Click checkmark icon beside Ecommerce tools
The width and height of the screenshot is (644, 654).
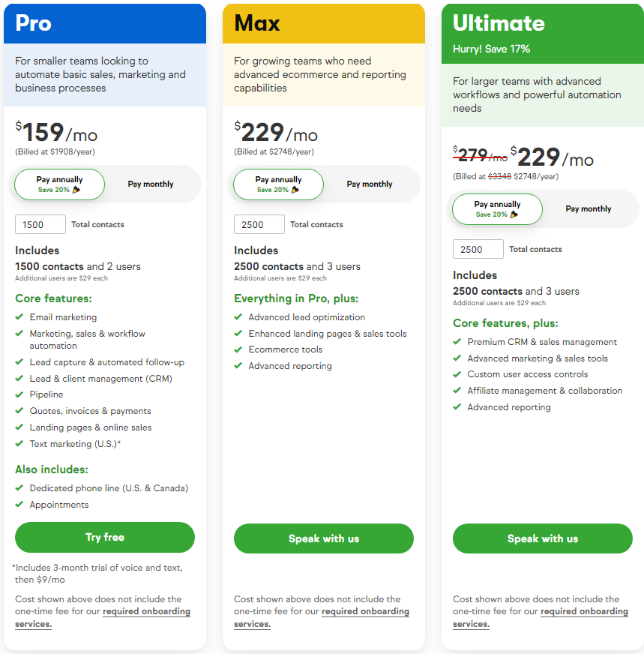(x=238, y=349)
